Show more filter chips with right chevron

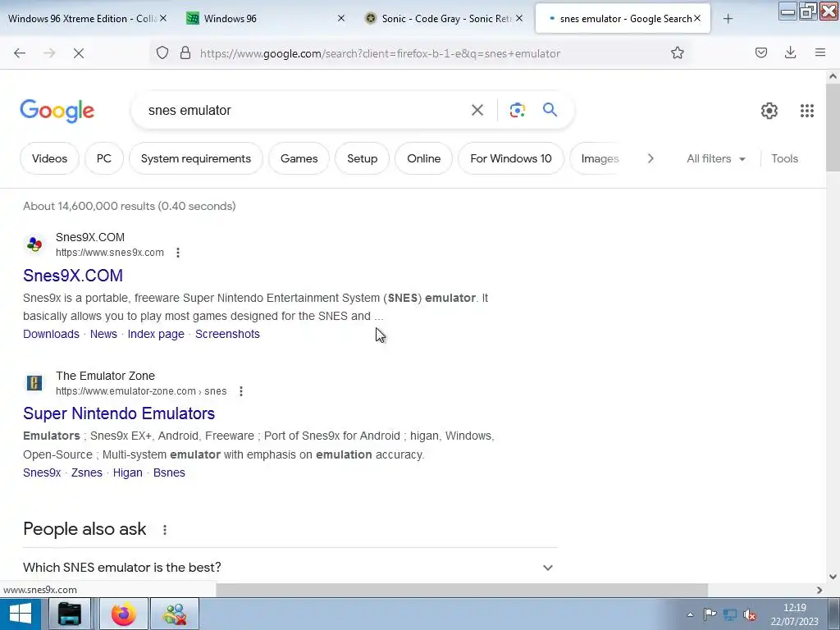(x=651, y=158)
